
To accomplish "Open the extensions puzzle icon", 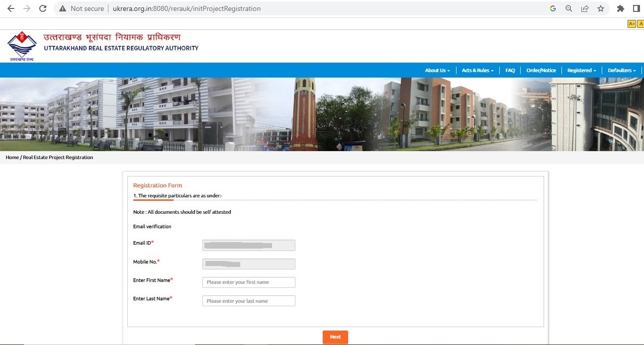I will [621, 8].
